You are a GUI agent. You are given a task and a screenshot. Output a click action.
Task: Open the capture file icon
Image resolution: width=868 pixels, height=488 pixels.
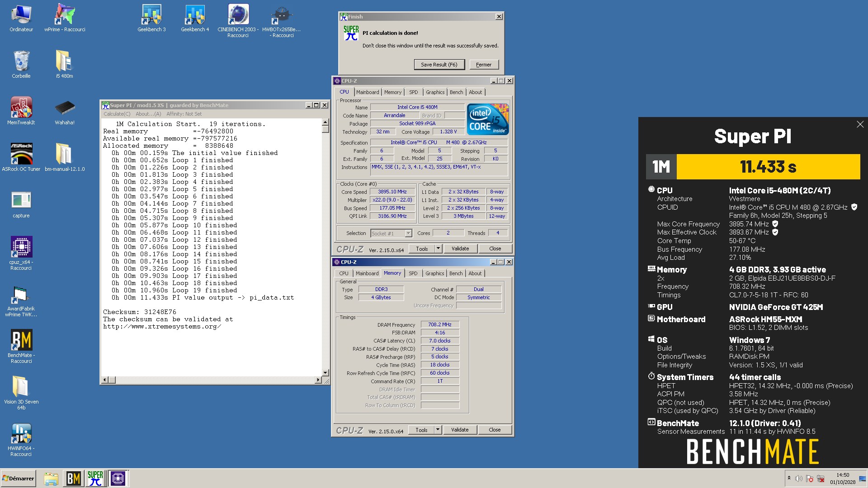pyautogui.click(x=21, y=204)
